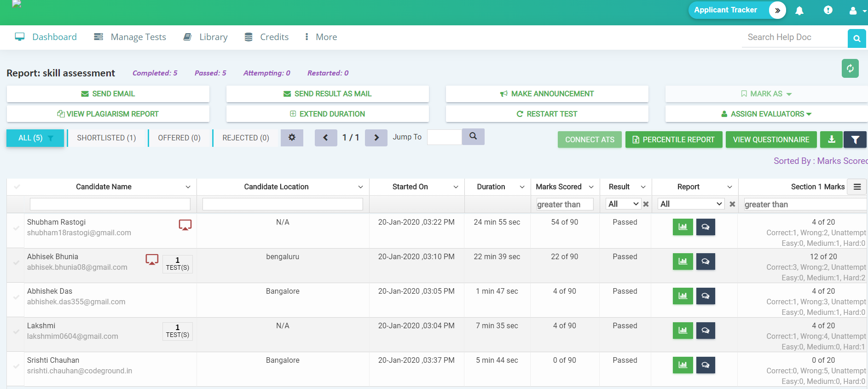Open the Mark As dropdown
The height and width of the screenshot is (389, 868).
(766, 94)
